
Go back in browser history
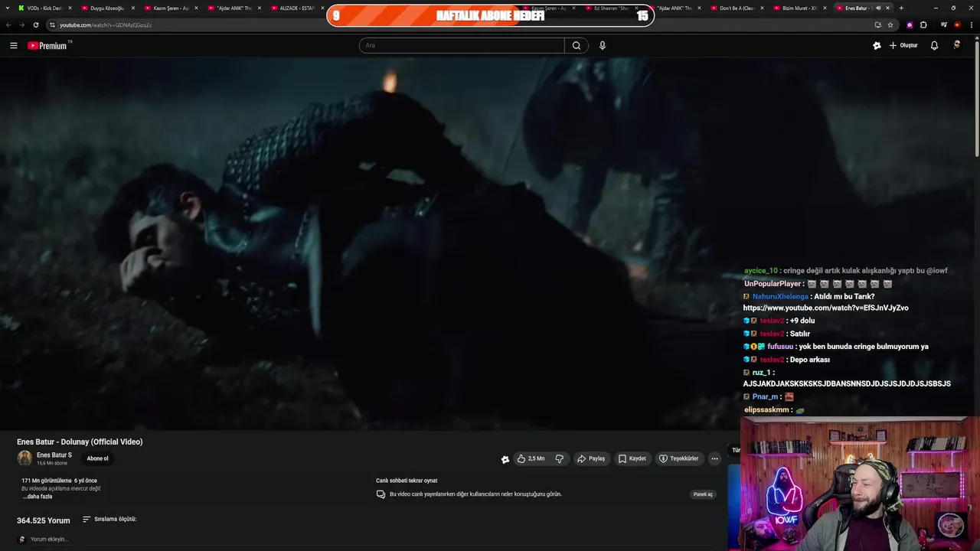[x=8, y=24]
